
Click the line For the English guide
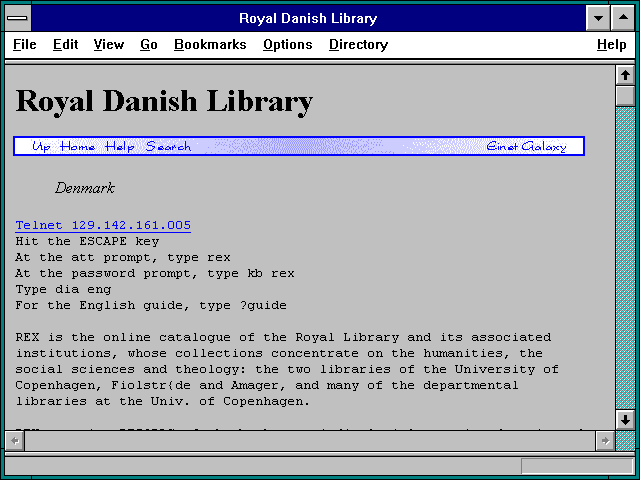tap(151, 305)
